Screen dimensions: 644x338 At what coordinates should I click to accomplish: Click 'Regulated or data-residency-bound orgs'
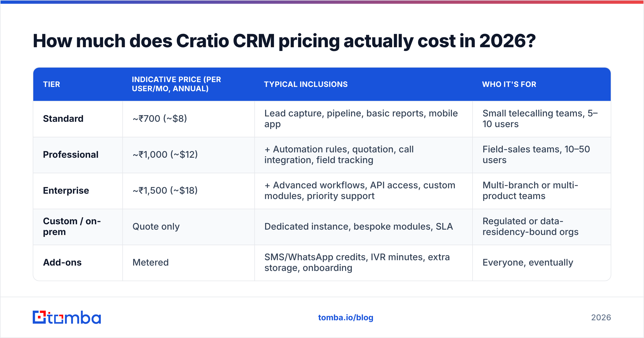[x=530, y=226]
